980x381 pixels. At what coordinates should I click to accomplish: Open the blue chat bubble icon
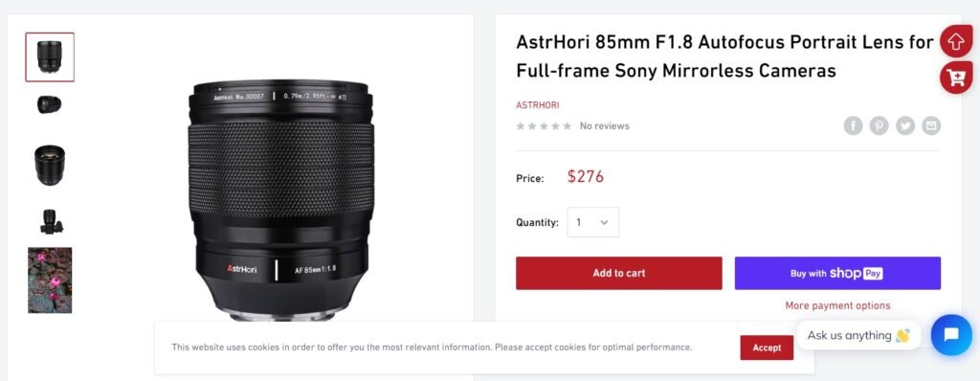(x=951, y=335)
